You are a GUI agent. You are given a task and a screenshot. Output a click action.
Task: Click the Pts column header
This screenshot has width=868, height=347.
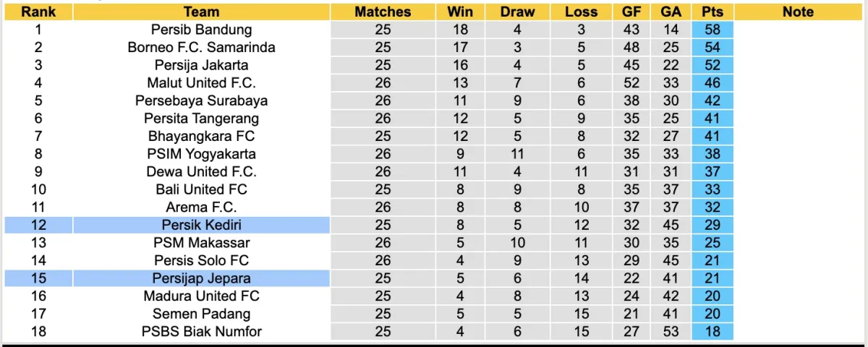tap(712, 12)
